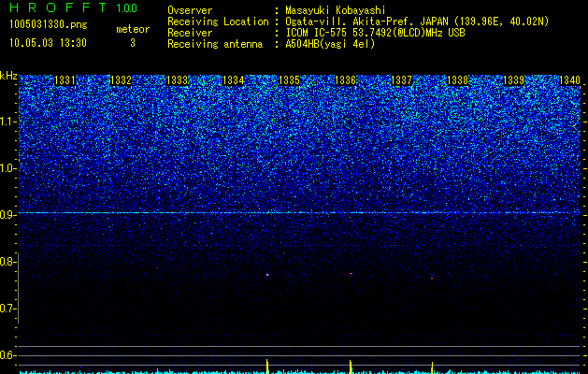Select the filename 1005031330.png
Image resolution: width=588 pixels, height=374 pixels.
[49, 24]
